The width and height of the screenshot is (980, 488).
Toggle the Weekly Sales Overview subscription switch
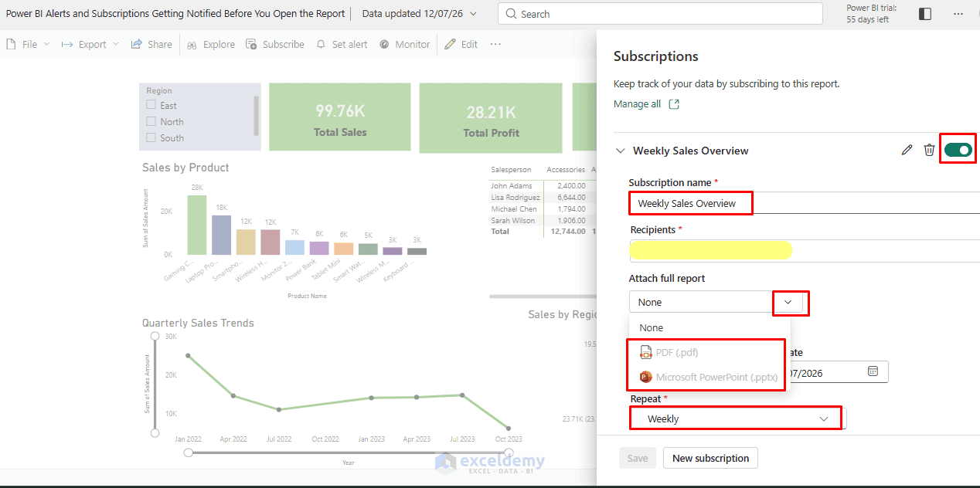pyautogui.click(x=958, y=150)
